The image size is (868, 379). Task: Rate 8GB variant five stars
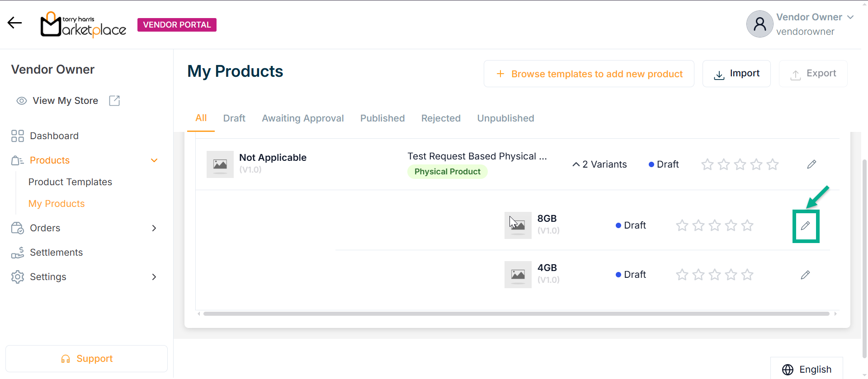[747, 225]
